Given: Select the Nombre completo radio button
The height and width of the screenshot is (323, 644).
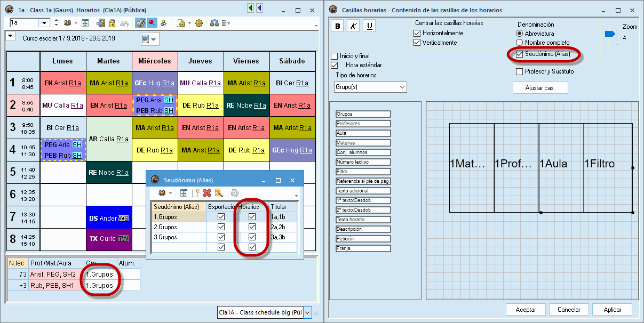Looking at the screenshot, I should click(x=519, y=43).
